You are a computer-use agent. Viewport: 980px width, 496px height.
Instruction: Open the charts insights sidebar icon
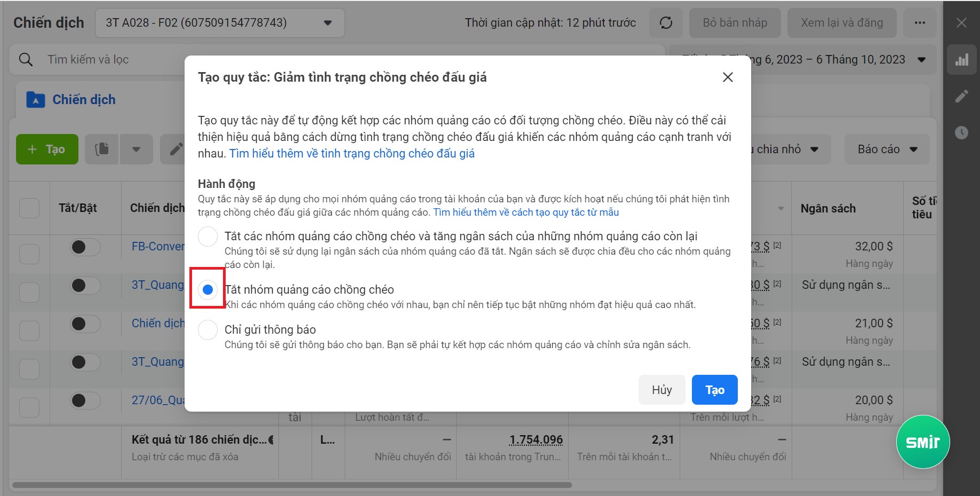962,59
